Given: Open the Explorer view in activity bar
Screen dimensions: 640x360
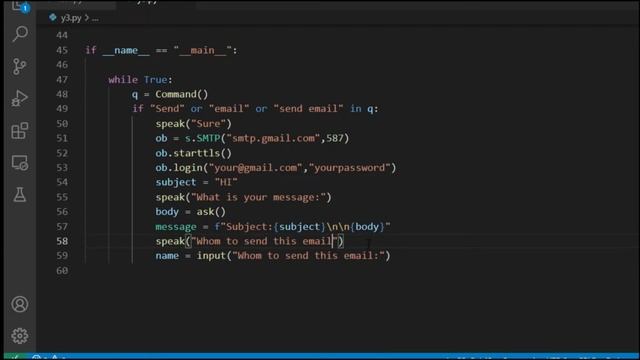Looking at the screenshot, I should pyautogui.click(x=20, y=6).
